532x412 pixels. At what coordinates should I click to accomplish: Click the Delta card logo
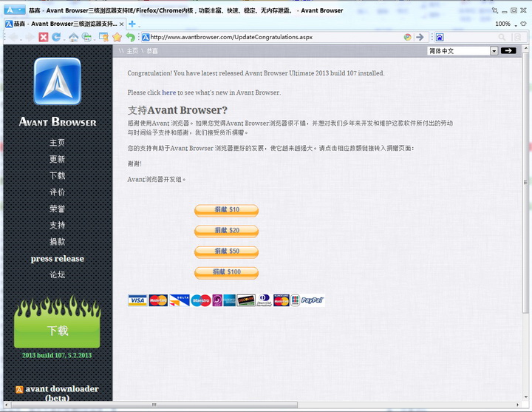click(179, 300)
